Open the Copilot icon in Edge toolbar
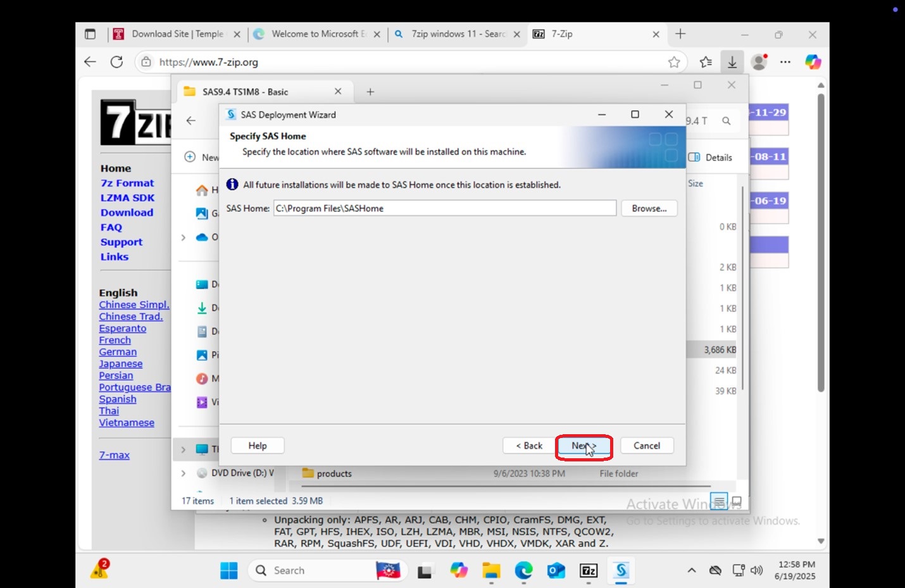Viewport: 905px width, 588px height. 813,62
